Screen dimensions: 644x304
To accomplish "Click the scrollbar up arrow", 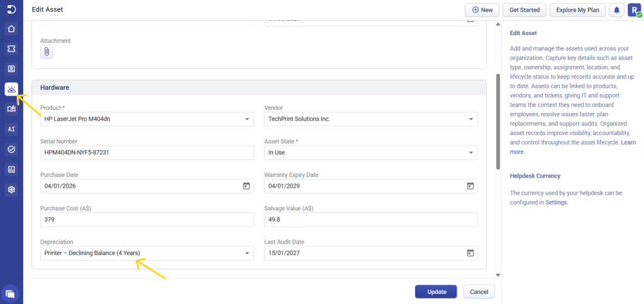I will (x=498, y=23).
